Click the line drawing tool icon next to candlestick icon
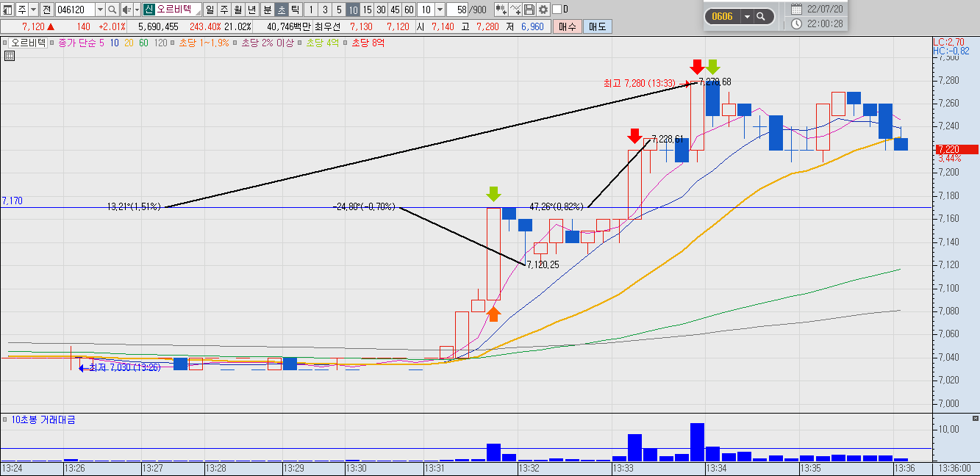Viewport: 980px width, 476px height. coord(515,10)
